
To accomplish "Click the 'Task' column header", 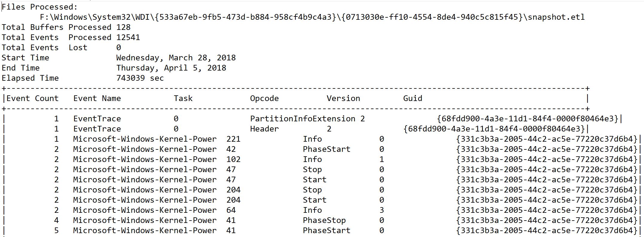I will coord(183,98).
